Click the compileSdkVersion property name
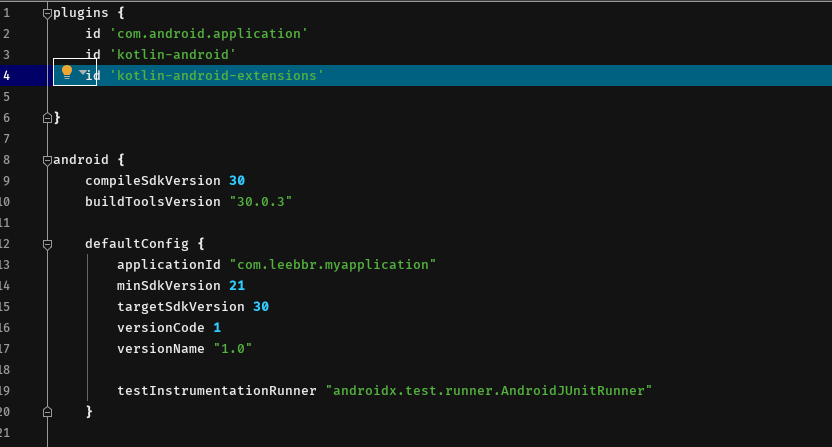 (x=153, y=180)
